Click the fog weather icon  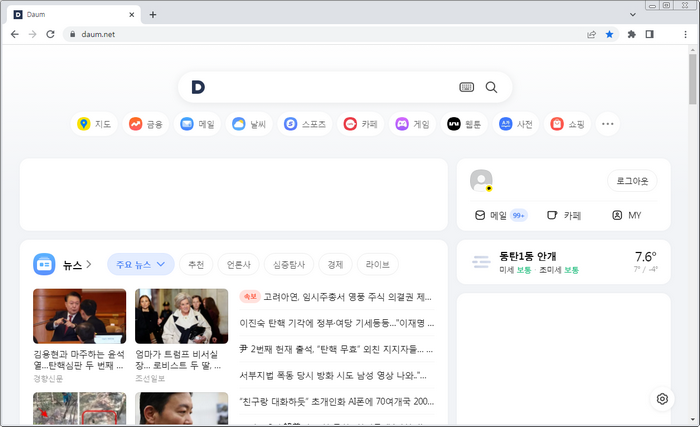pos(481,262)
